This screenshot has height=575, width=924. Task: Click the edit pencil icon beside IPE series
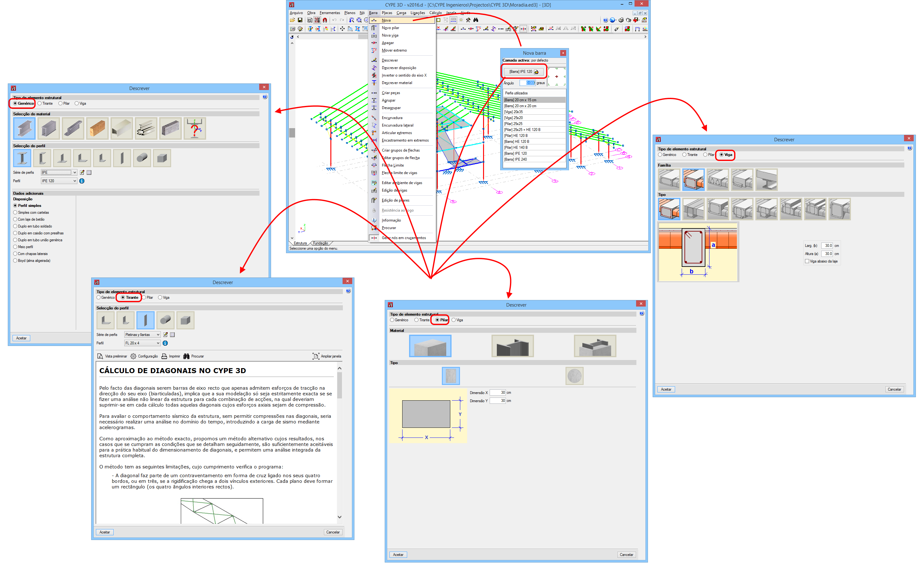82,172
